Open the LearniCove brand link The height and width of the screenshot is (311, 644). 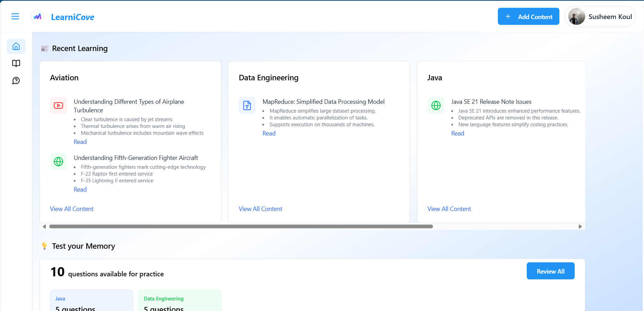pos(73,17)
